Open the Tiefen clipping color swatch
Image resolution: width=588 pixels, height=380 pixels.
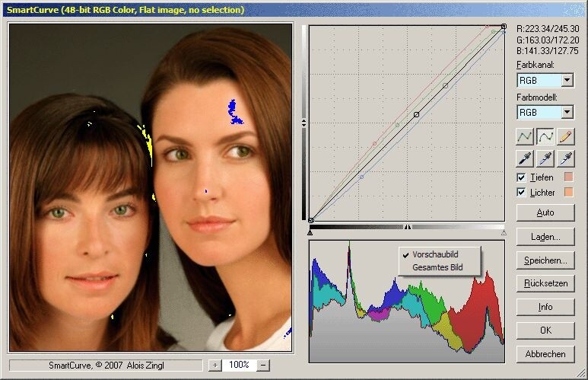pos(568,177)
